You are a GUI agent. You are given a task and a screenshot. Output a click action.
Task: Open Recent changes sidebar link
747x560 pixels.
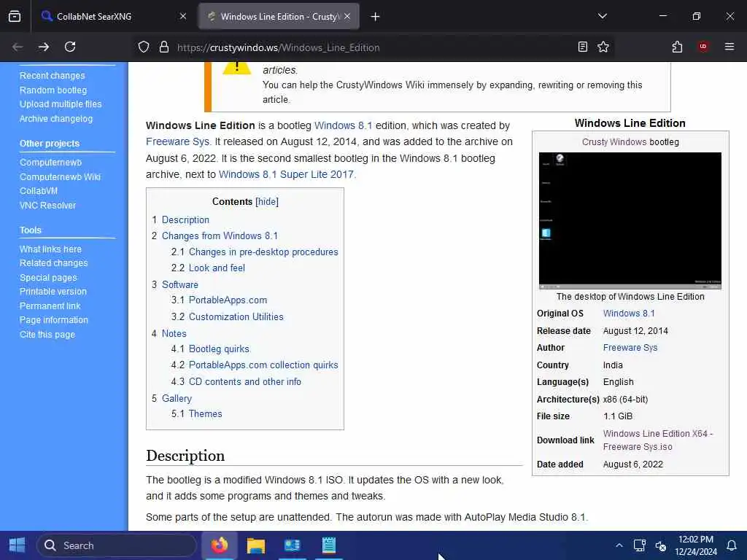(x=52, y=76)
